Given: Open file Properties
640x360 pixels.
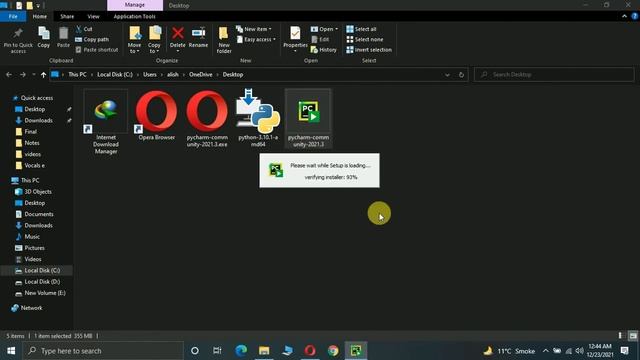Looking at the screenshot, I should [x=295, y=38].
